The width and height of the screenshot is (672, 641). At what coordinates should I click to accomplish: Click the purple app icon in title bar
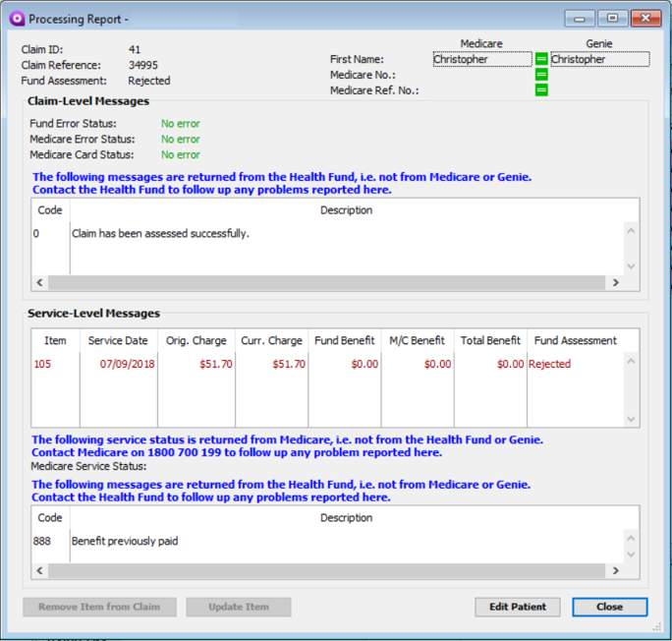[16, 19]
